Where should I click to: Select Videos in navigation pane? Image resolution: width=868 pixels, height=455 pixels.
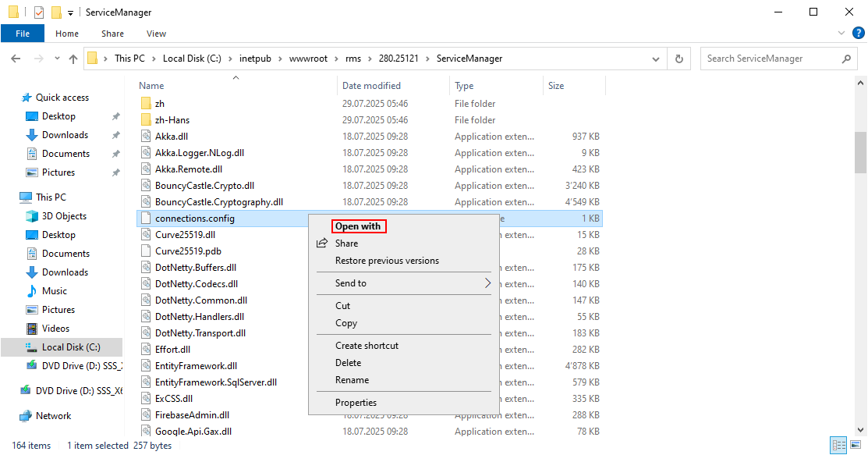pos(55,329)
